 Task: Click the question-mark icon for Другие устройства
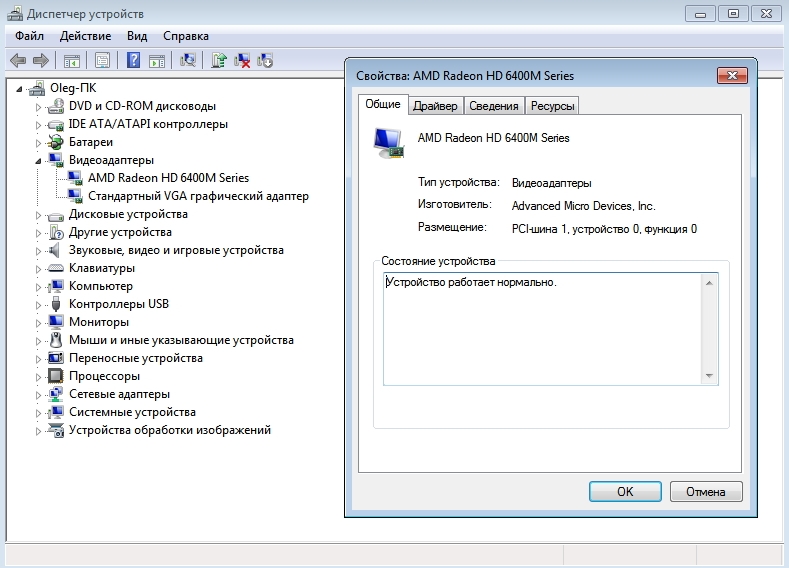pyautogui.click(x=56, y=232)
